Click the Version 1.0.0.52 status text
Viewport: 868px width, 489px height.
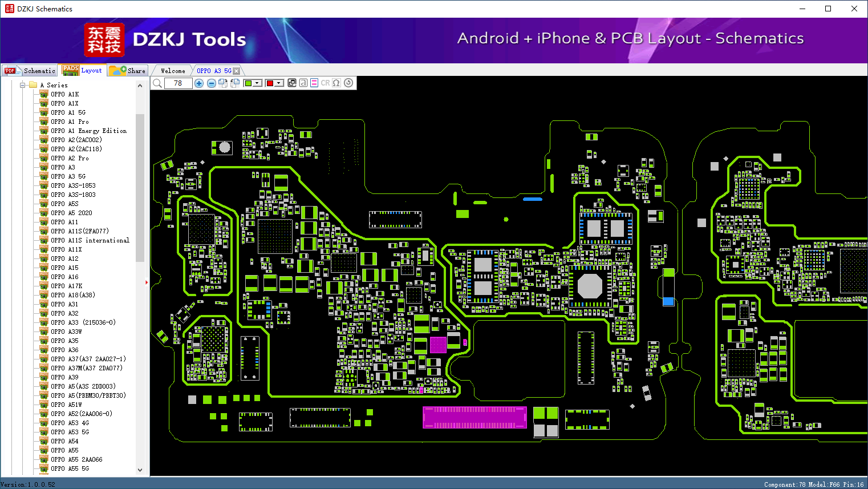(28, 484)
